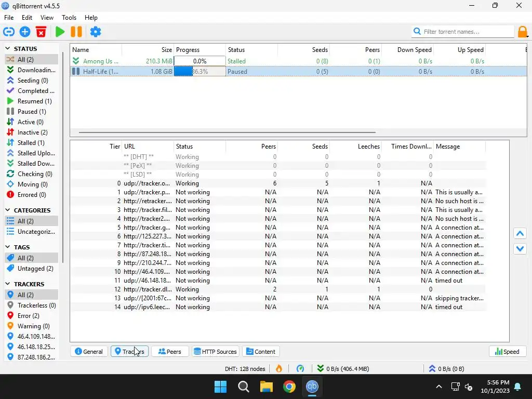Select the Checking (0) status filter
The height and width of the screenshot is (399, 532).
(x=32, y=174)
